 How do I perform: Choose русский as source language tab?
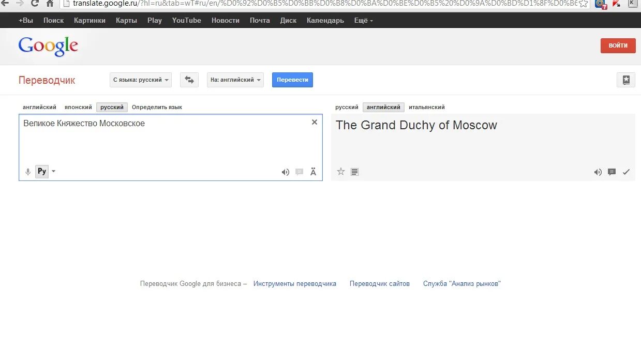(112, 107)
